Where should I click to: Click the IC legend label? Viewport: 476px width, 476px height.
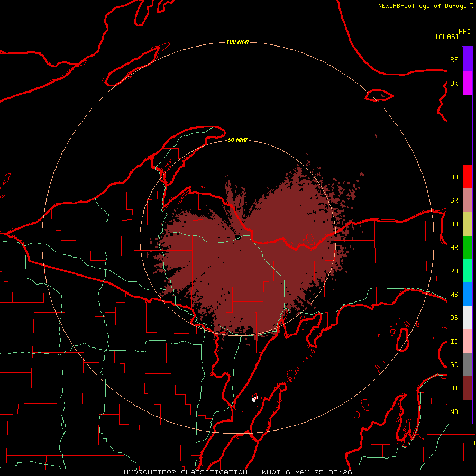[454, 342]
